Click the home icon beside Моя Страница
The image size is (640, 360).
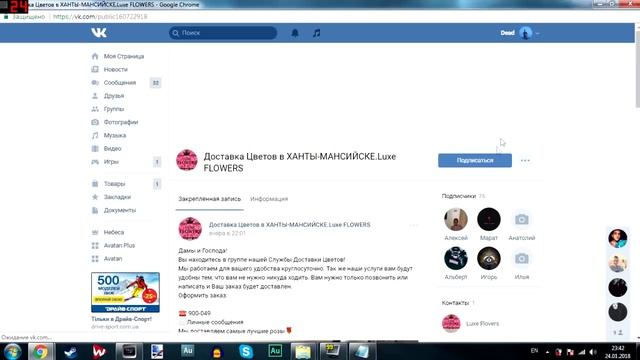coord(95,56)
